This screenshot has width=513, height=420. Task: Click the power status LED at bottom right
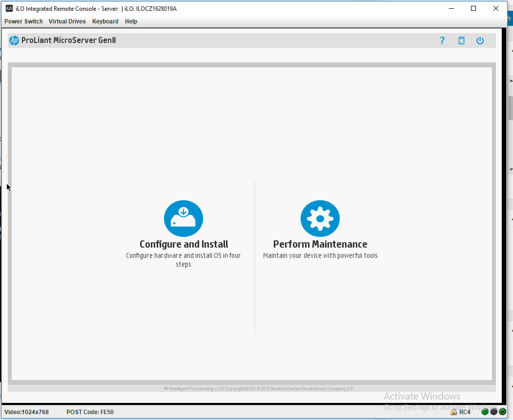click(x=503, y=412)
